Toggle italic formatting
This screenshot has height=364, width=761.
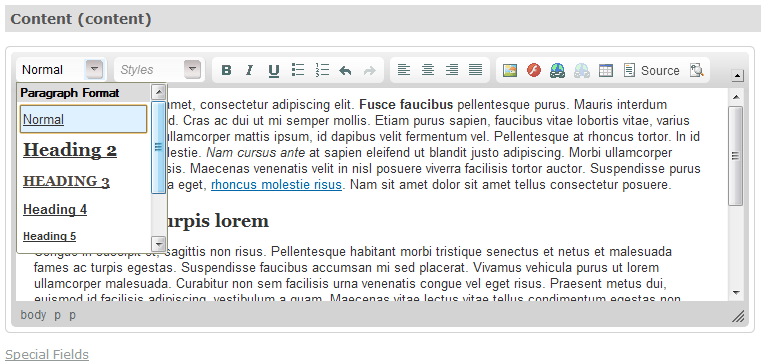click(x=249, y=70)
